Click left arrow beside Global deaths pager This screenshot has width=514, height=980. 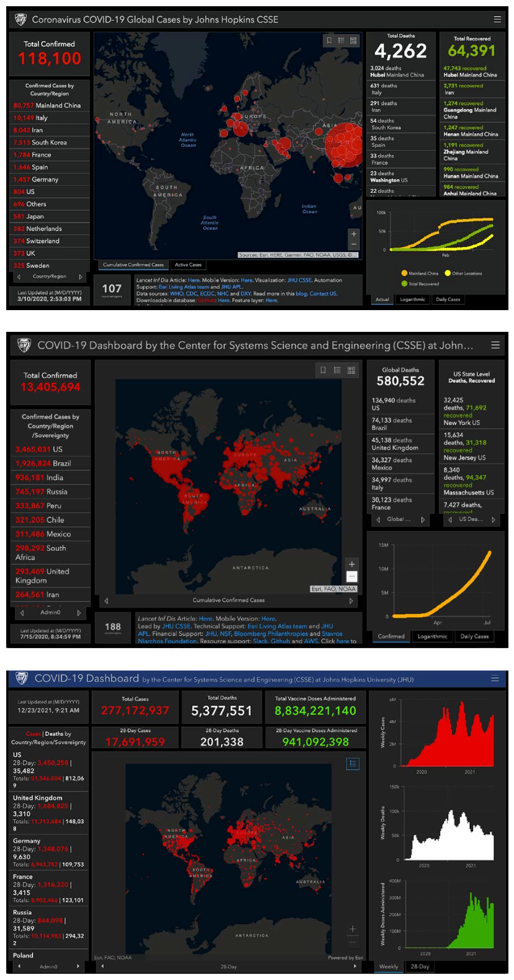click(378, 520)
